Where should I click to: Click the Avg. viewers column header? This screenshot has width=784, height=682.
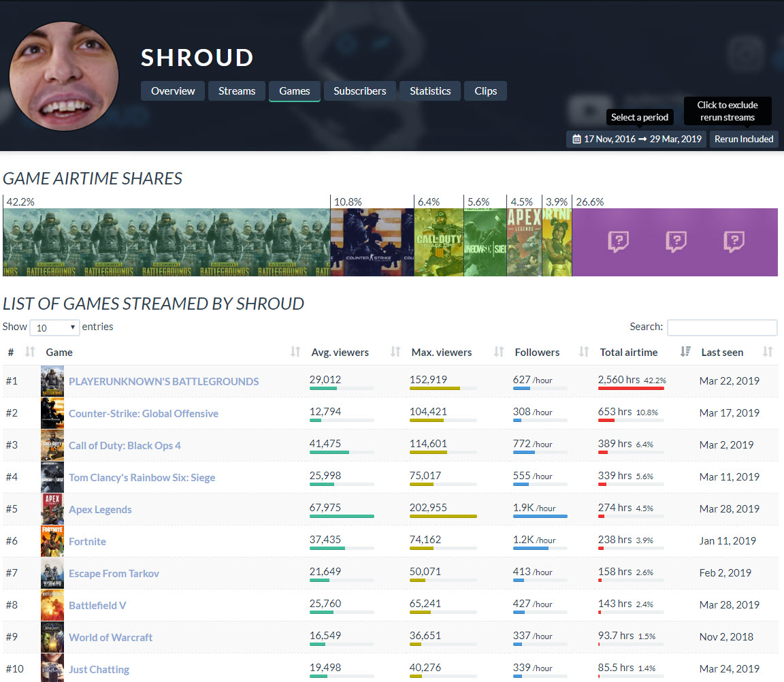(x=340, y=352)
